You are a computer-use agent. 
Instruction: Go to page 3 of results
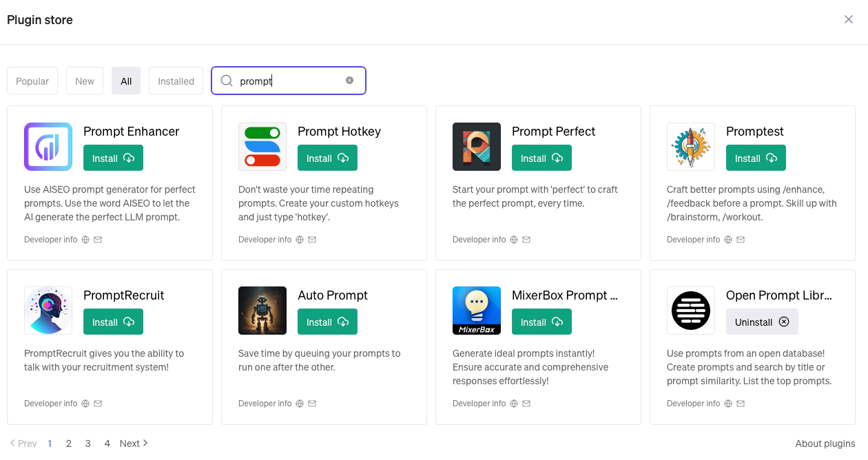87,443
